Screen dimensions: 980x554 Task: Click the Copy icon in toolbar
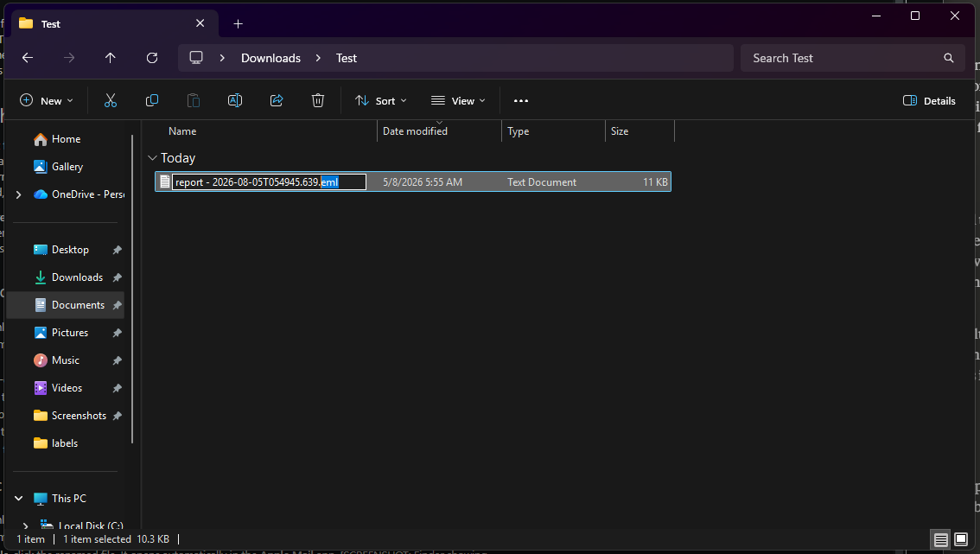(x=152, y=100)
